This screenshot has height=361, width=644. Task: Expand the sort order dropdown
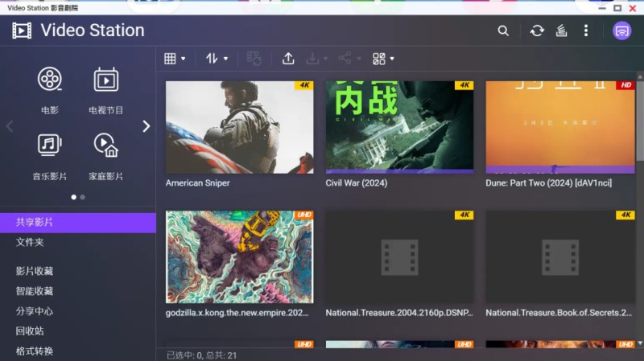coord(217,59)
